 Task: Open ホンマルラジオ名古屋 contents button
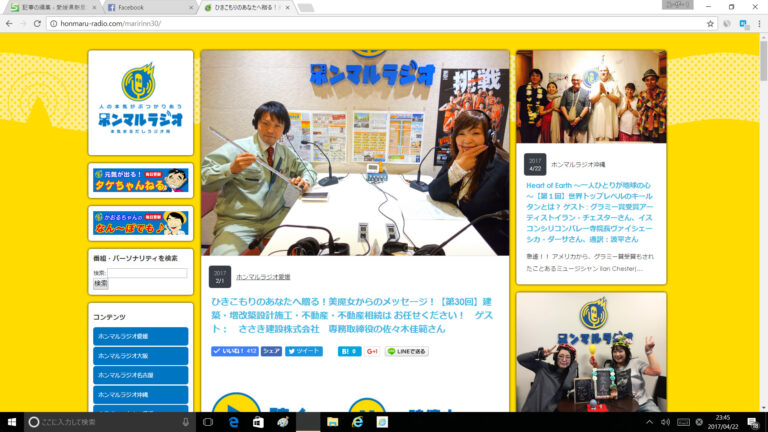click(141, 375)
